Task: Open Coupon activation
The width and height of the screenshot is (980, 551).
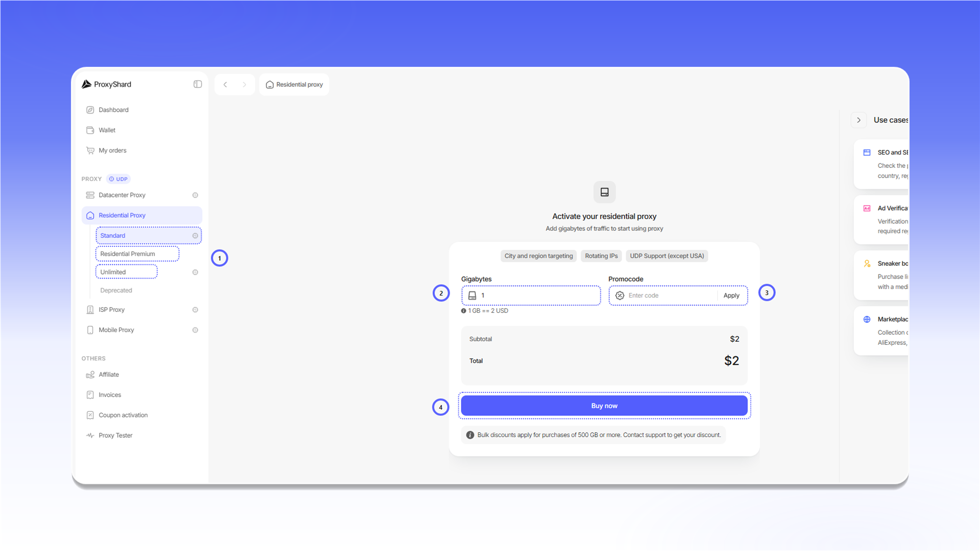Action: coord(142,415)
